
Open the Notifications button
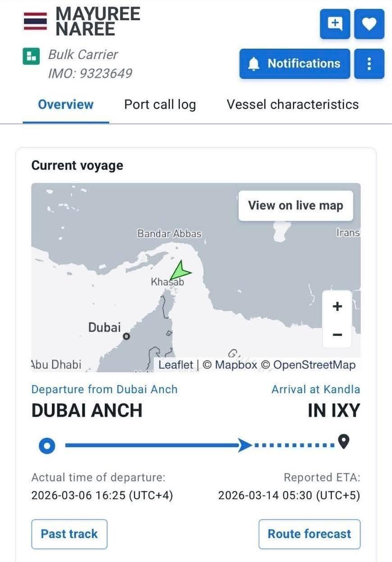pos(295,64)
